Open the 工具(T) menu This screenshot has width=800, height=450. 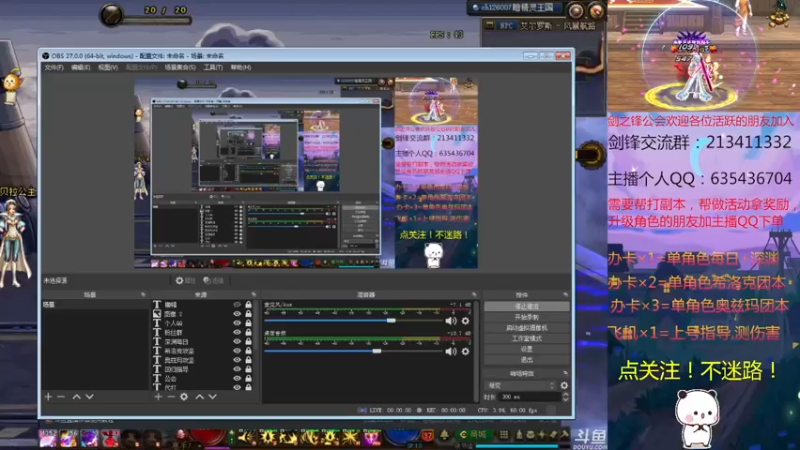coord(213,67)
